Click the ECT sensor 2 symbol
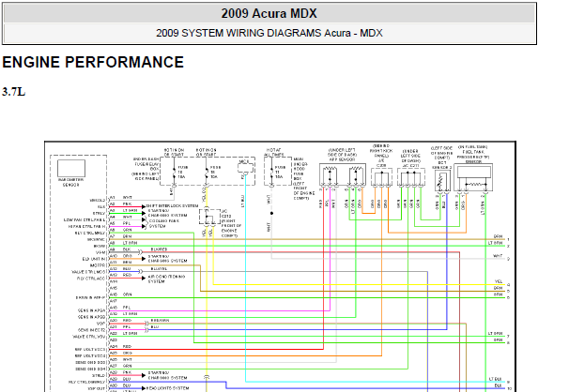Image resolution: width=569 pixels, height=392 pixels. coord(442,180)
